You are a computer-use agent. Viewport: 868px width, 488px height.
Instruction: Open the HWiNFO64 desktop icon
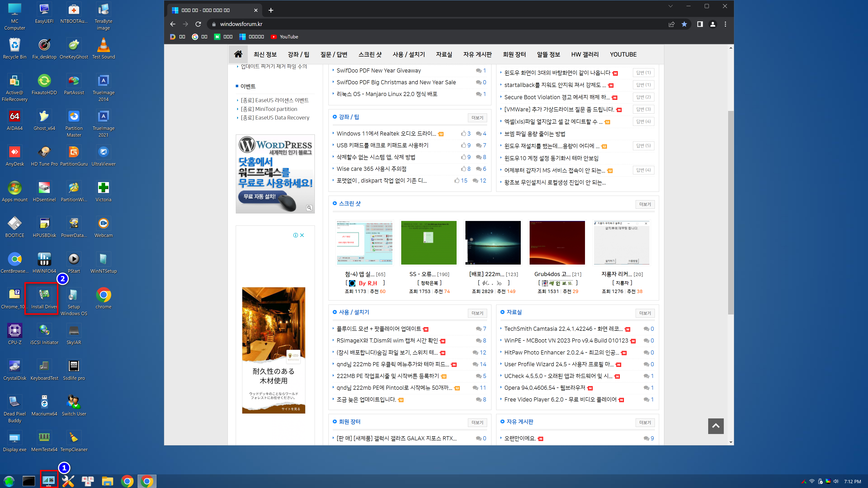44,263
